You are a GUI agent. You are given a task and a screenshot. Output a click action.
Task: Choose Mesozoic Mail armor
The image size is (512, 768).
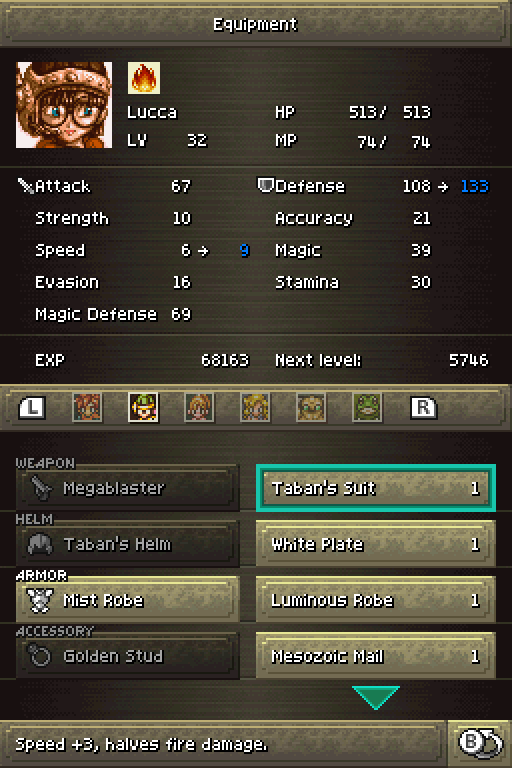376,656
